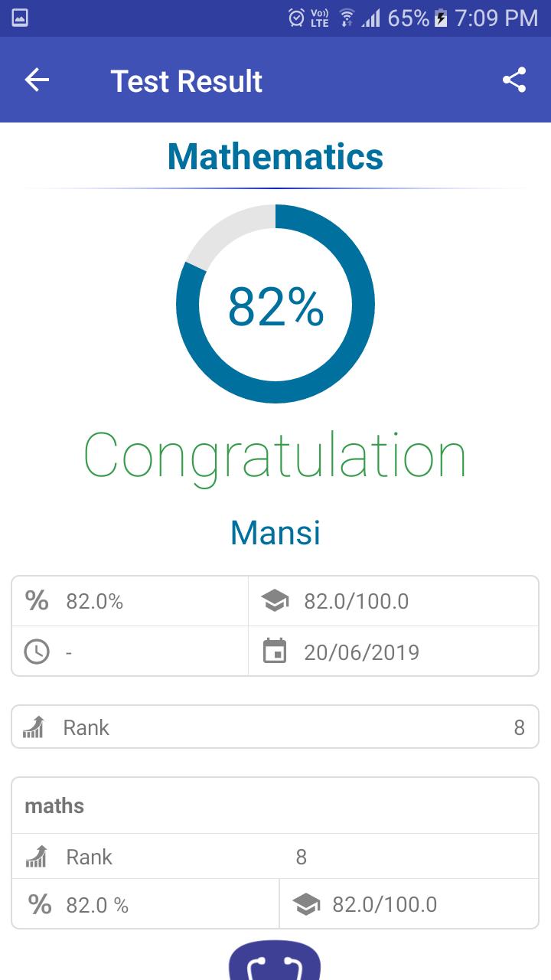Tap the purple logo at bottom
The image size is (551, 980).
[275, 960]
